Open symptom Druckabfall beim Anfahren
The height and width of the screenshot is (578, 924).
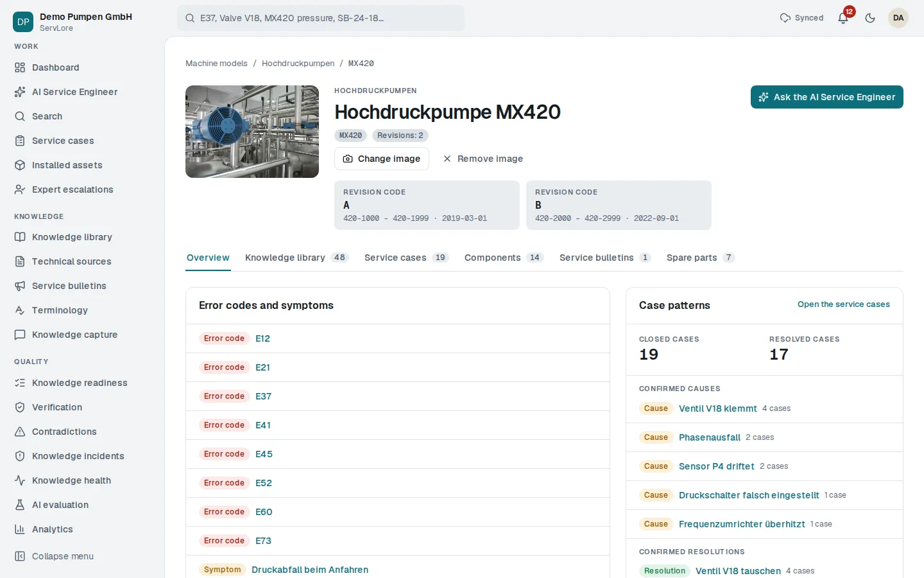point(310,570)
